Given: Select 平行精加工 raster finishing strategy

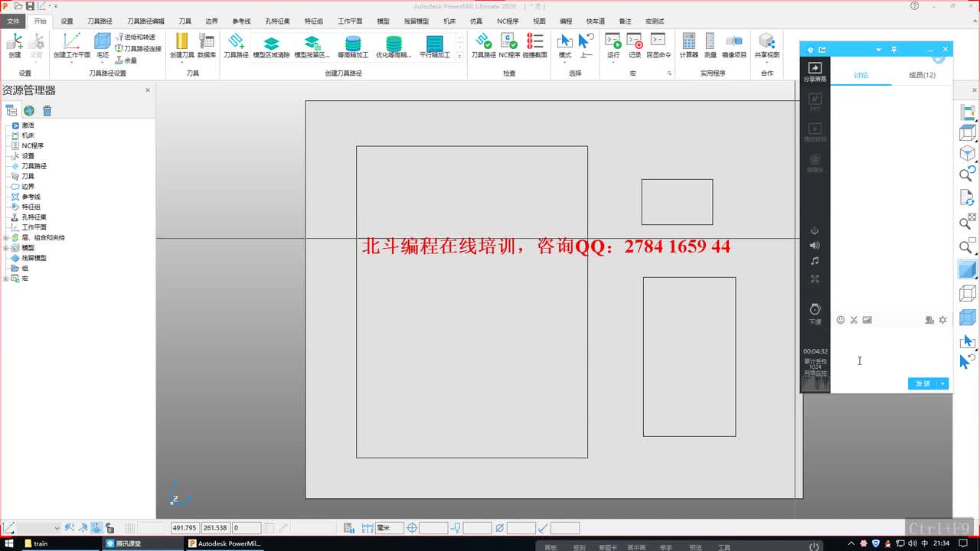Looking at the screenshot, I should pos(434,47).
